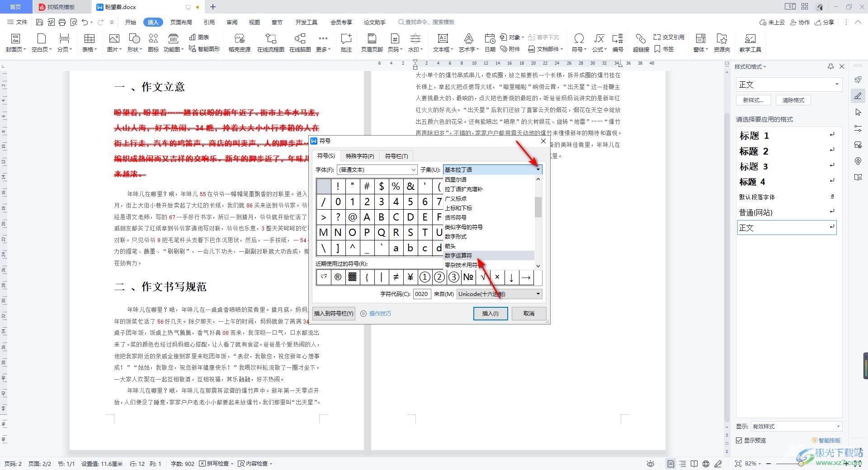Open the 来自 Unicode encoding dropdown
Viewport: 868px width, 470px height.
tap(499, 294)
